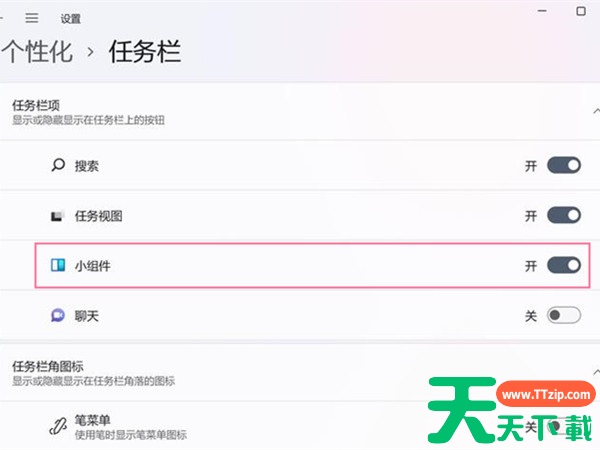Click the Search magnifier icon
This screenshot has height=450, width=600.
(x=58, y=165)
